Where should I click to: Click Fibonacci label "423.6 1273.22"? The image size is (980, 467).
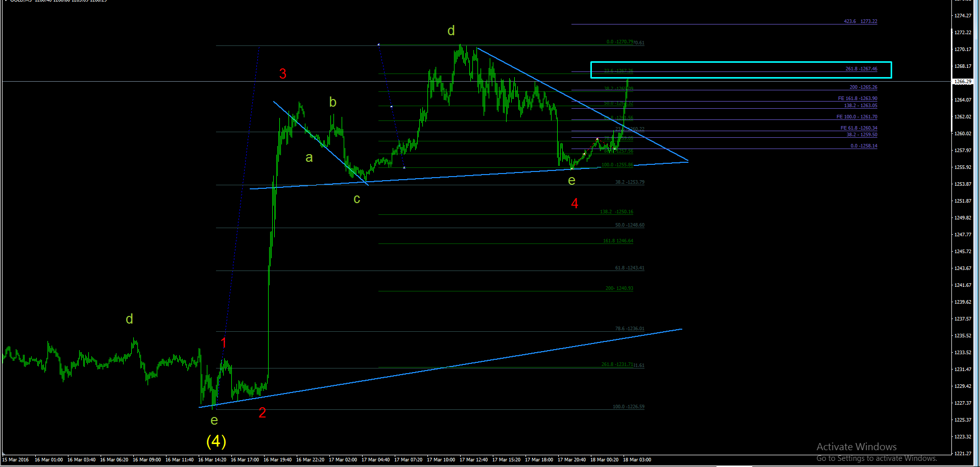pyautogui.click(x=861, y=21)
